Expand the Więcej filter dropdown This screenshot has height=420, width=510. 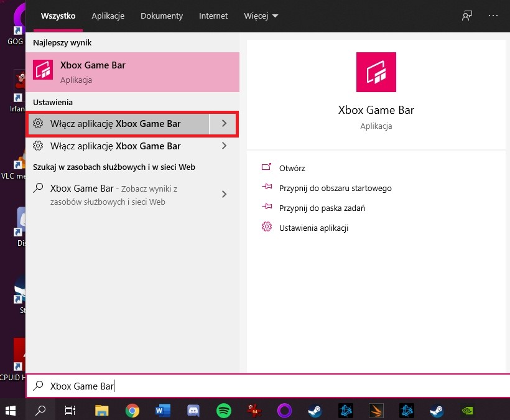[261, 16]
